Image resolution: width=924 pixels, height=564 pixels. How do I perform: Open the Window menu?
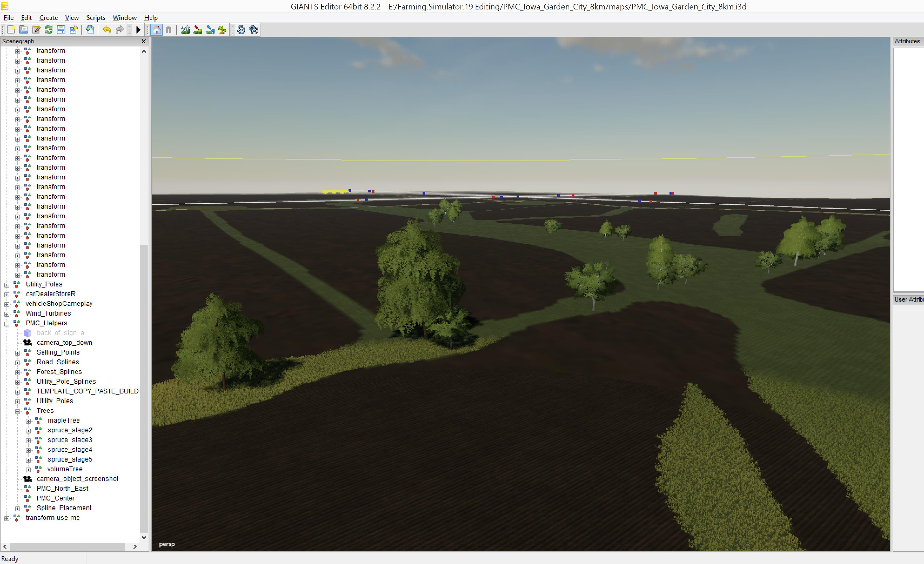125,18
